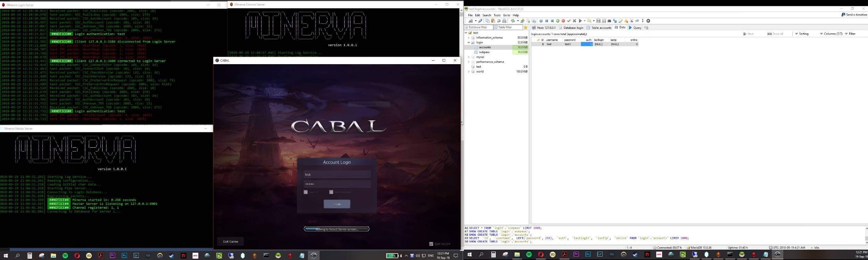Open the Filter dropdown in HeidiSQL
This screenshot has height=260, width=868.
coord(850,34)
